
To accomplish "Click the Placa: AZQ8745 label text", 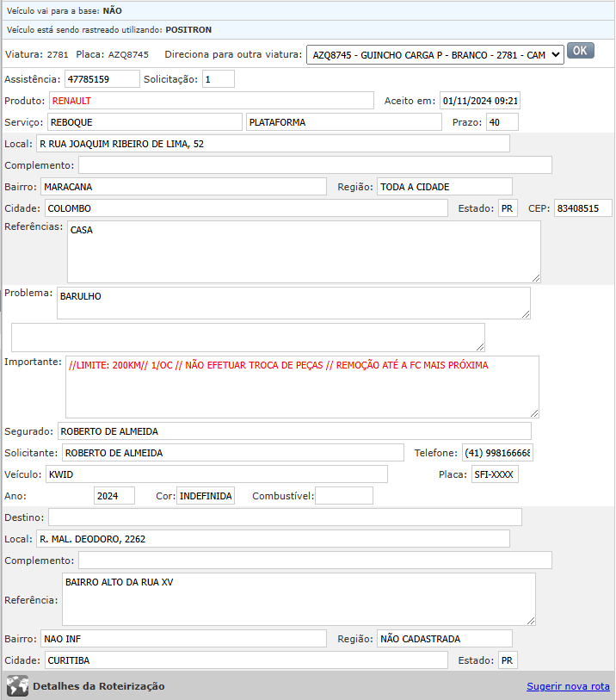I will pyautogui.click(x=112, y=54).
